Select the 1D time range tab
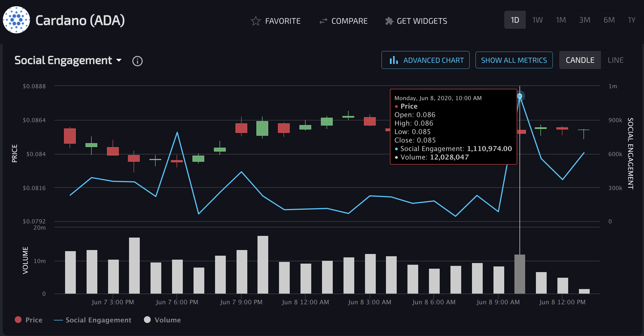Screen dimensions: 644x336 [515, 20]
